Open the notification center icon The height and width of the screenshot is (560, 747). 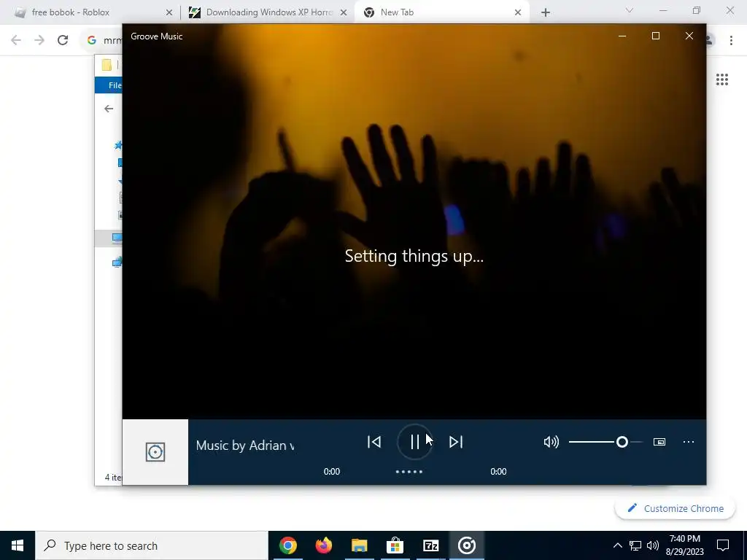pyautogui.click(x=723, y=545)
